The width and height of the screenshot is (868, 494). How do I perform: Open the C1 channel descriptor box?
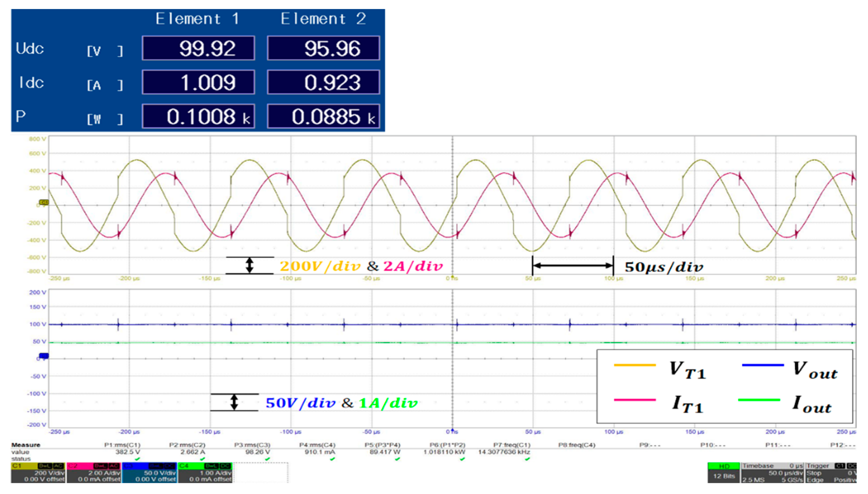(38, 472)
